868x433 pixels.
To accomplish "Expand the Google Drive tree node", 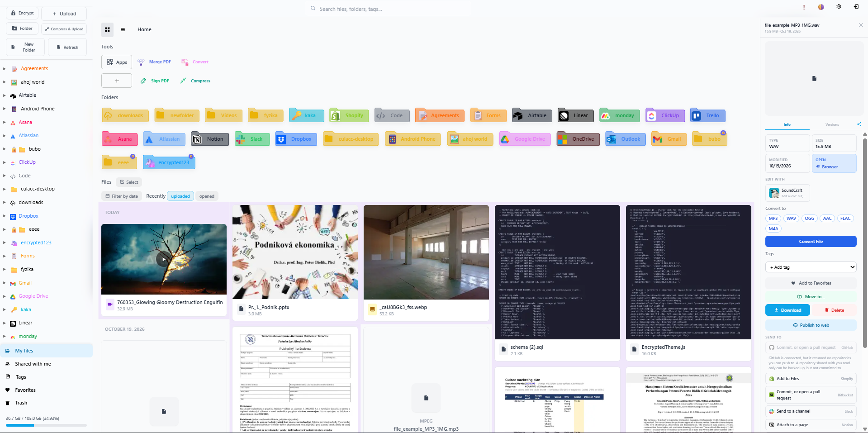I will [x=4, y=296].
